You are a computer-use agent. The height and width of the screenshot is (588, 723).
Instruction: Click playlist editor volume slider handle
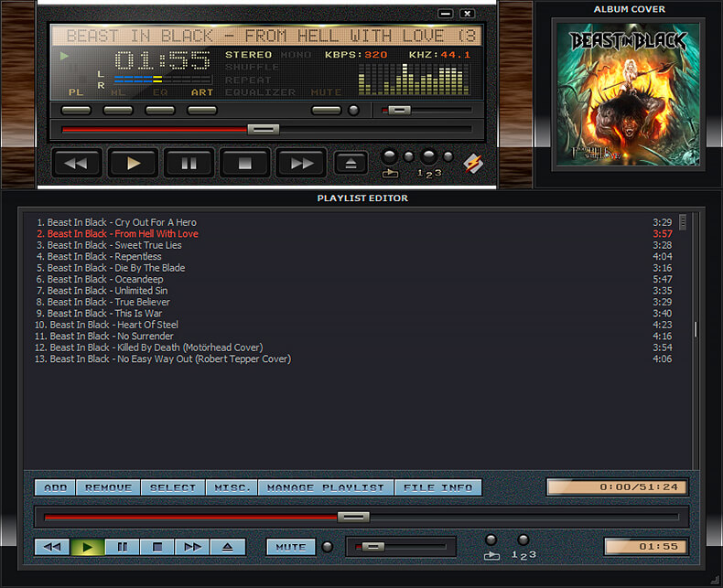click(373, 547)
